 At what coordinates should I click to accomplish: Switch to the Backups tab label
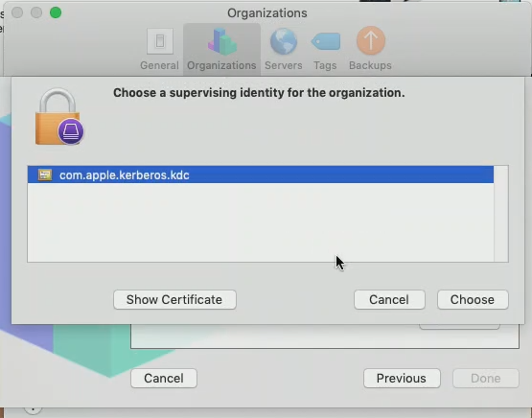pos(370,65)
